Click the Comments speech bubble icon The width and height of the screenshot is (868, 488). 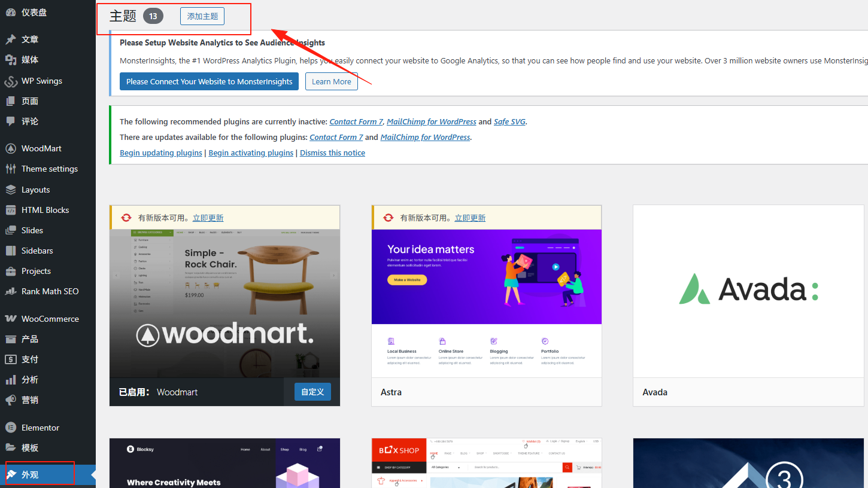(11, 121)
